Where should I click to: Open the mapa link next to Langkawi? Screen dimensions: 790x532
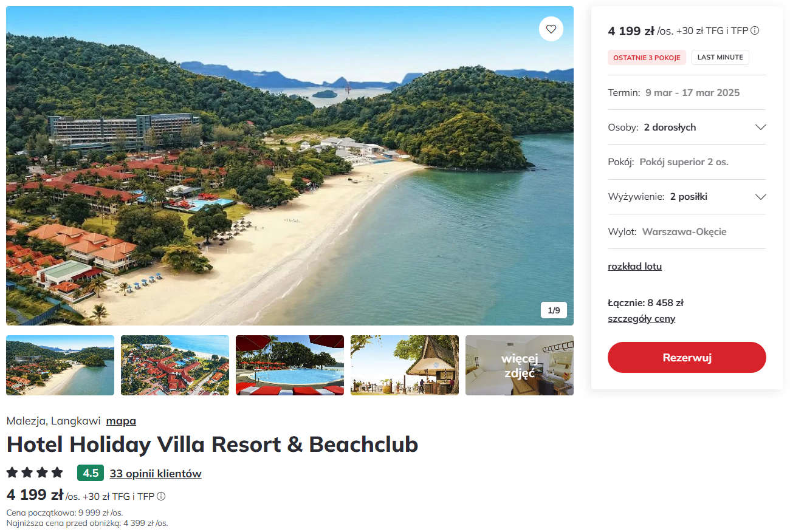click(x=121, y=421)
